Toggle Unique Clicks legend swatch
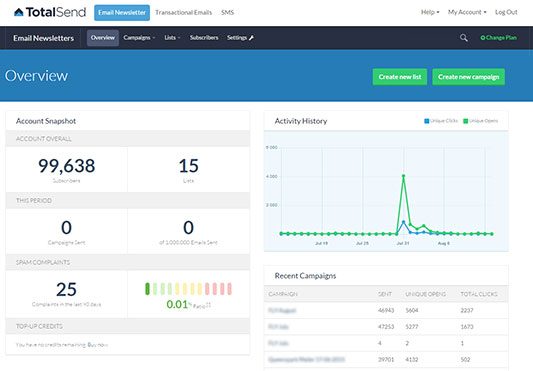The image size is (533, 371). [427, 121]
